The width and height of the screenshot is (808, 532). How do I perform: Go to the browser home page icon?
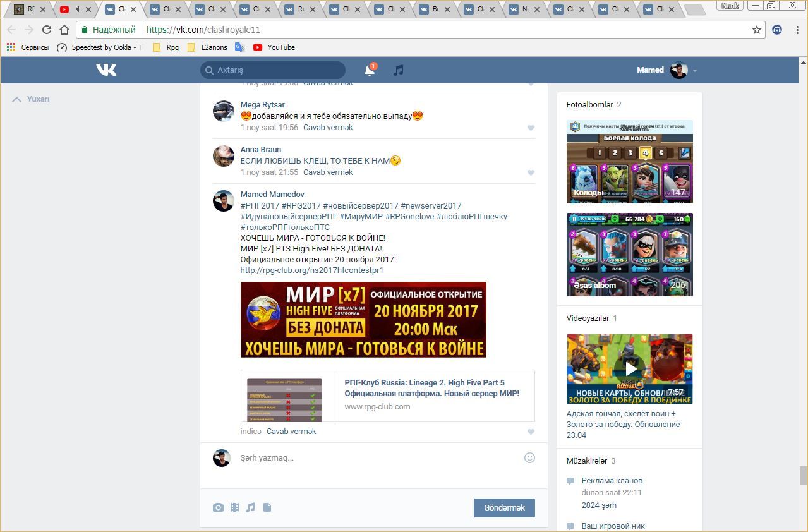pyautogui.click(x=64, y=30)
